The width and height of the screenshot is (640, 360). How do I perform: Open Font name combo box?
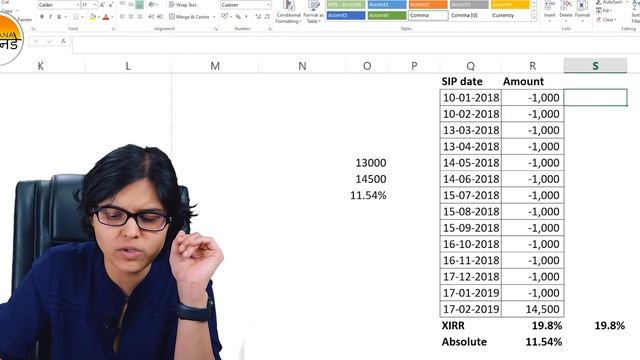coord(59,5)
